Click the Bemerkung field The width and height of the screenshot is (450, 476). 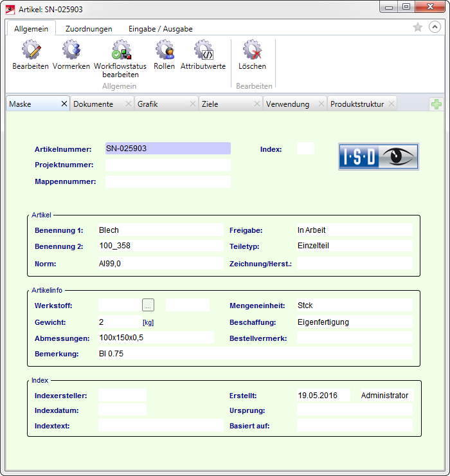point(254,354)
